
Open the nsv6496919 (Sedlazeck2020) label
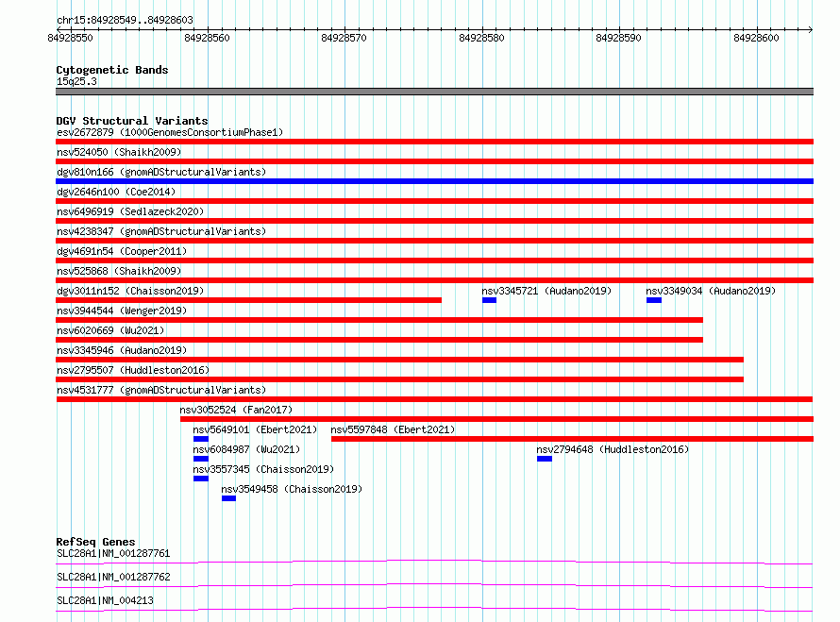pos(130,211)
